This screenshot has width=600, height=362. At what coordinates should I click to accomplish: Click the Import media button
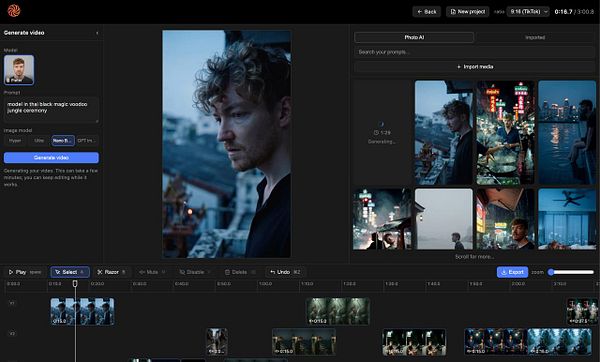pyautogui.click(x=474, y=67)
